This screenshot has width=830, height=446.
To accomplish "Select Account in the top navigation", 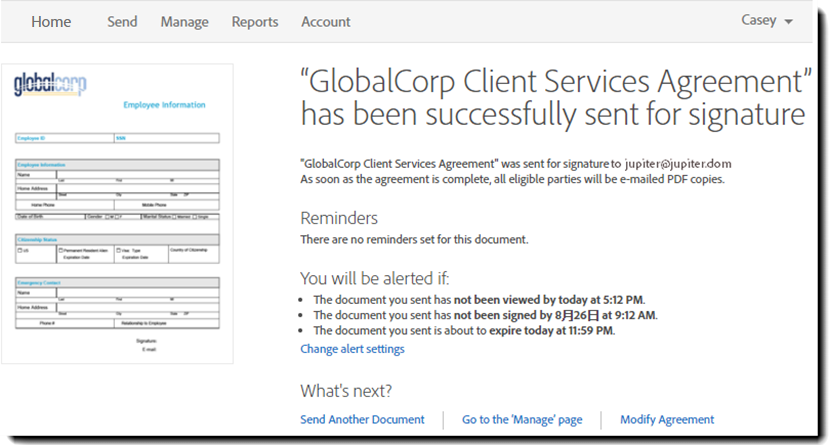I will (326, 22).
